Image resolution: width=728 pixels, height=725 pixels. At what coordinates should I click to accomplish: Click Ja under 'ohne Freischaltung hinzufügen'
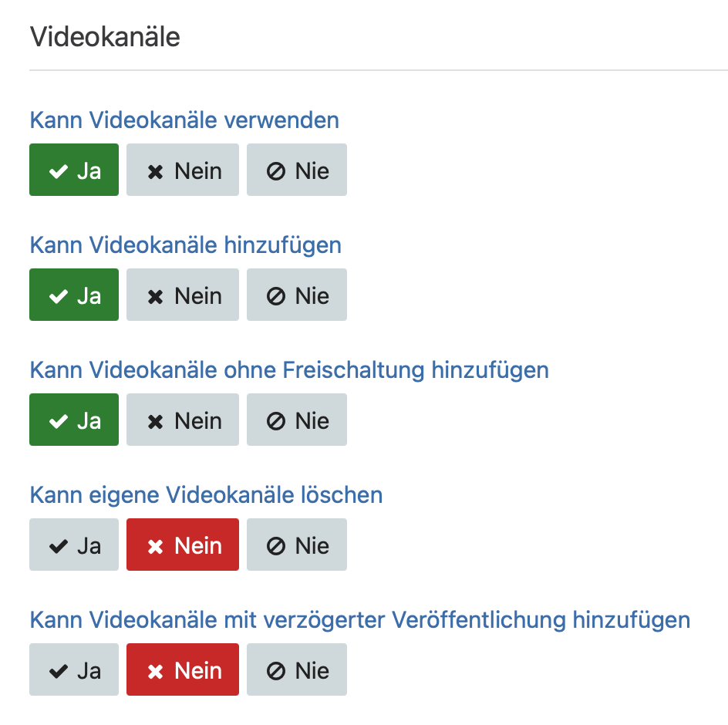tap(74, 420)
